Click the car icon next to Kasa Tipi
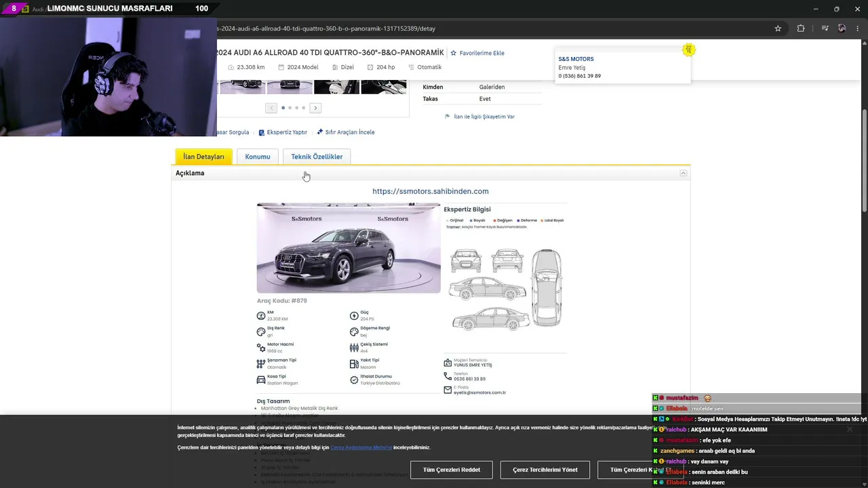 pyautogui.click(x=261, y=380)
